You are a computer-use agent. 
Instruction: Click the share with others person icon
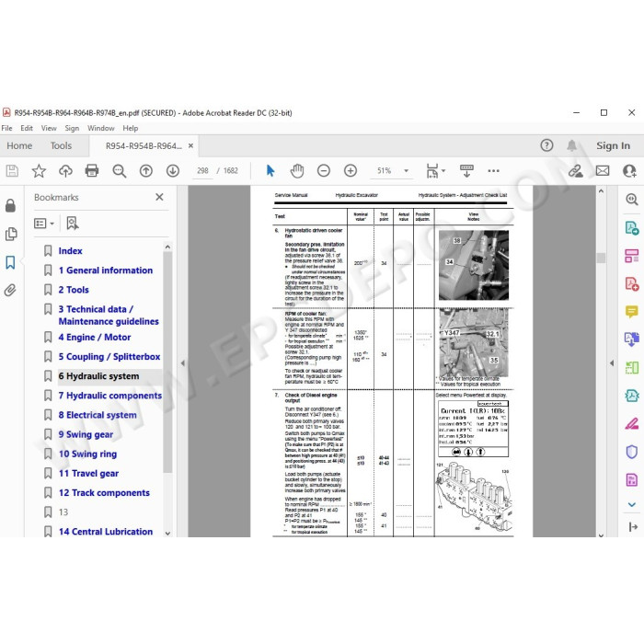pos(628,170)
